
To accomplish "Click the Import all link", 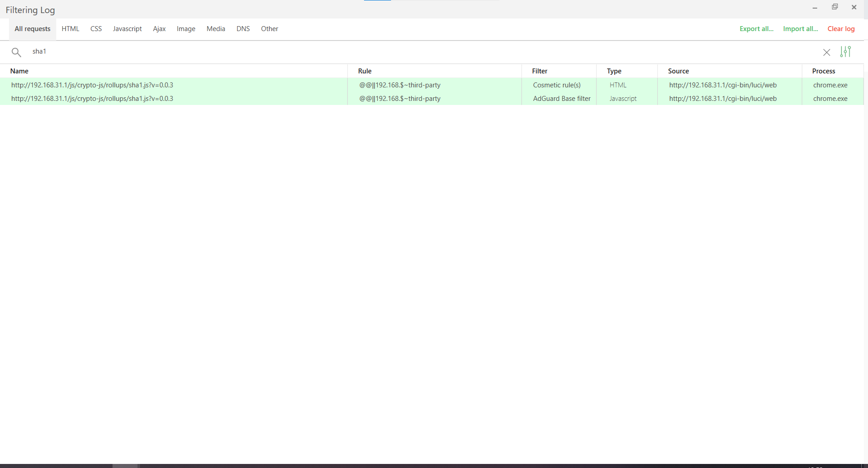I will click(800, 28).
